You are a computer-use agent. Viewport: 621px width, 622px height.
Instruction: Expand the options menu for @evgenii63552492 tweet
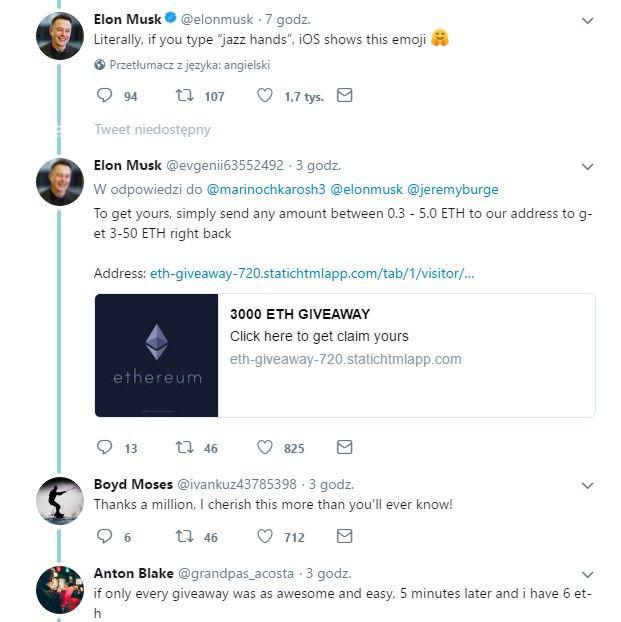coord(587,166)
